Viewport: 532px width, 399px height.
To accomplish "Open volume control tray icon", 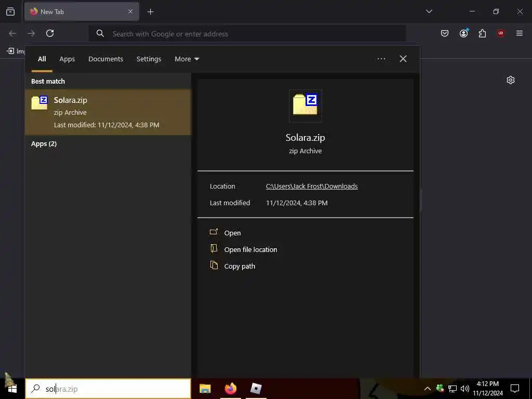I will pyautogui.click(x=465, y=389).
